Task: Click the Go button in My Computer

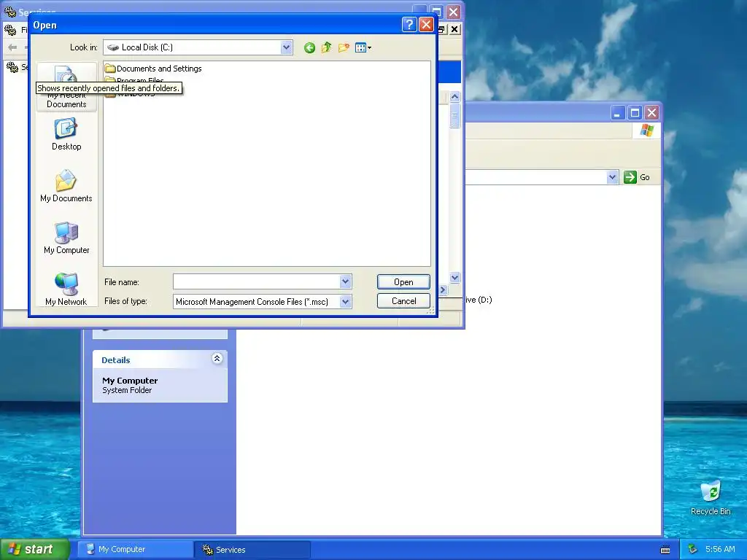Action: coord(638,177)
